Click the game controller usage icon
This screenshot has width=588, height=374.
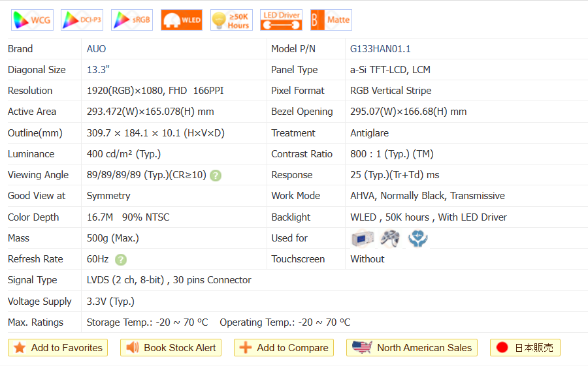[390, 238]
